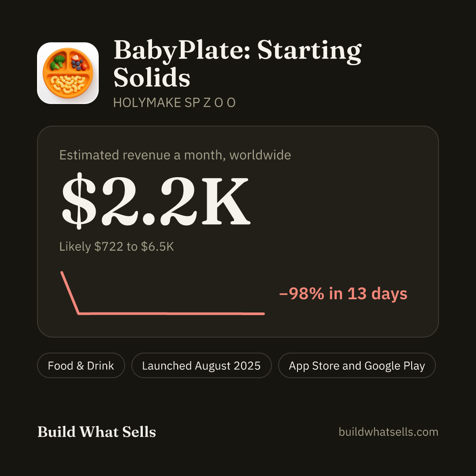
Task: Click the -98% in 13 days label
Action: 343,294
